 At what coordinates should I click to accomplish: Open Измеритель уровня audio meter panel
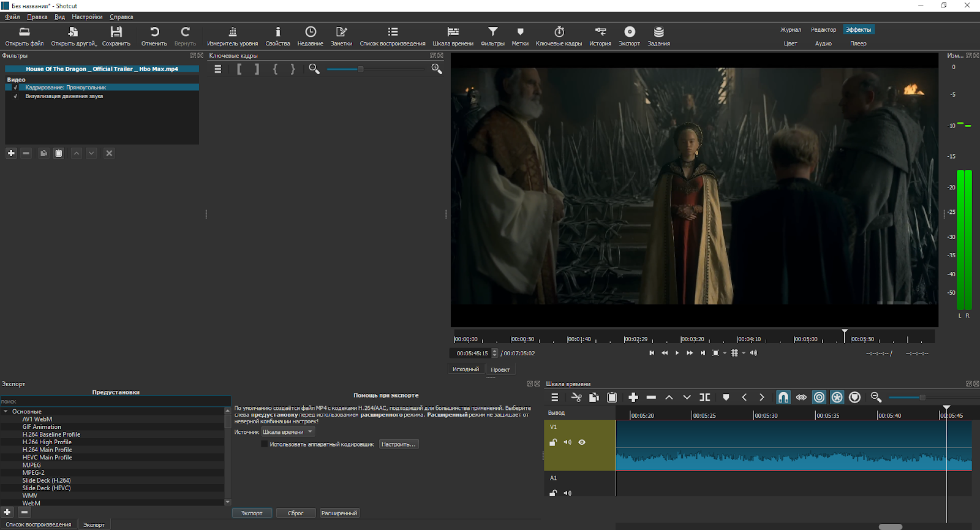click(232, 36)
